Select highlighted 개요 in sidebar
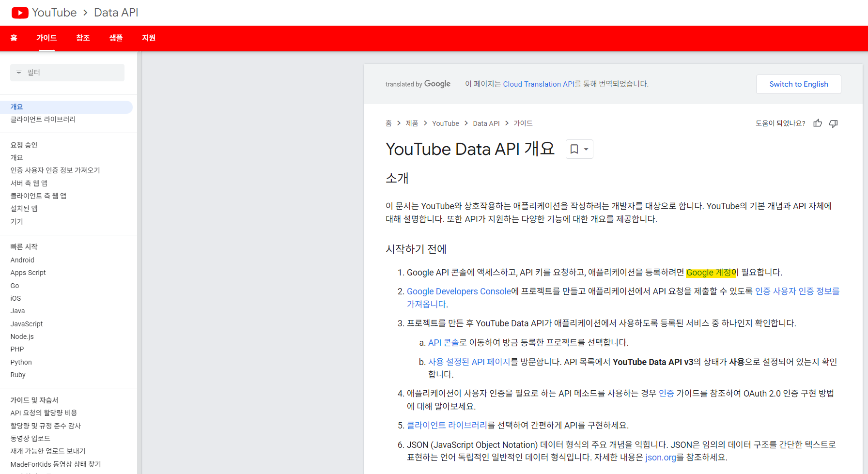Screen dimensions: 868x474 [x=66, y=107]
